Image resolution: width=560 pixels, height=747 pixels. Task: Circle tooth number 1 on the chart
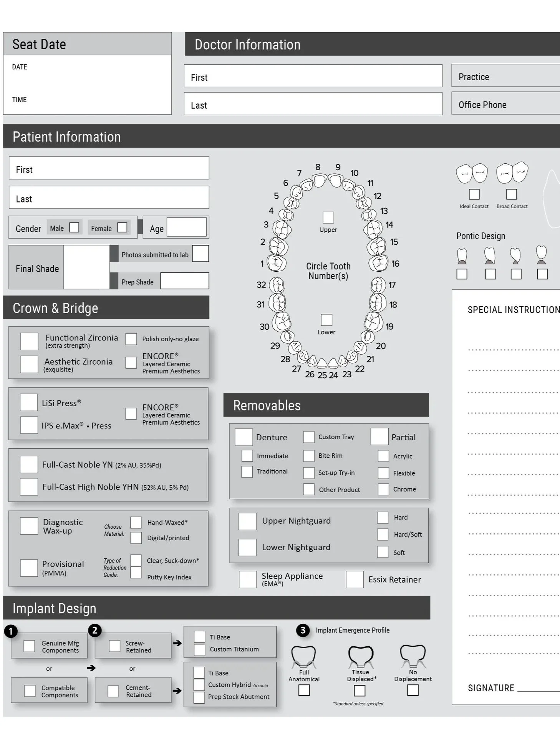(x=277, y=263)
